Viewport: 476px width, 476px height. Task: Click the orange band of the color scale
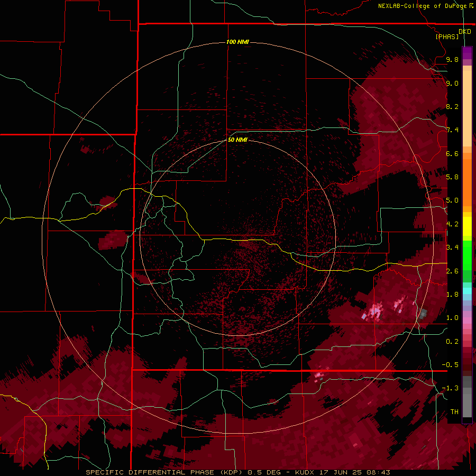467,182
